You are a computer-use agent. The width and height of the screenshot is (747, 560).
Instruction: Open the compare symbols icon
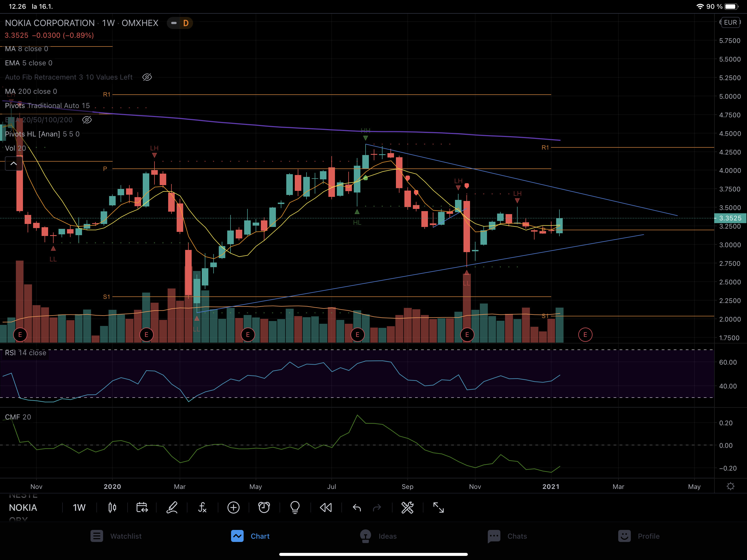142,507
